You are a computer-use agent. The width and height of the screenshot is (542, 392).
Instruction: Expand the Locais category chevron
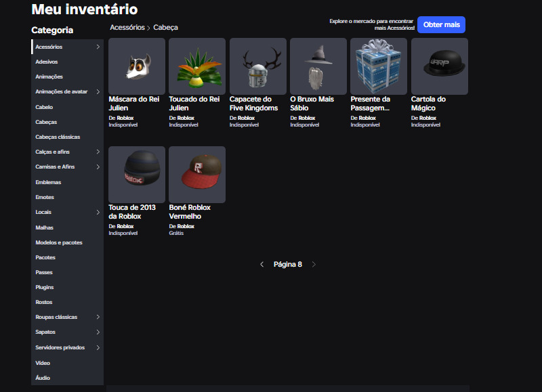click(x=98, y=212)
